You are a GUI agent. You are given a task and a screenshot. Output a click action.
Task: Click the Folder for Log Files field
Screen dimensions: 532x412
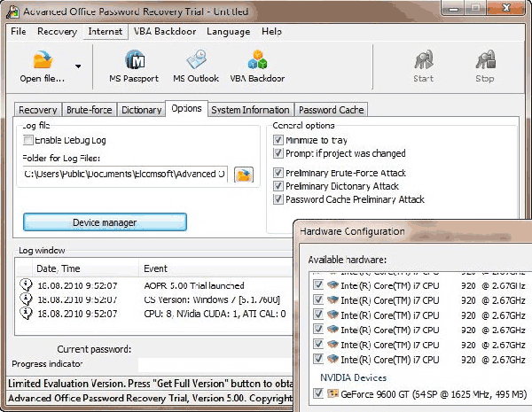(124, 174)
